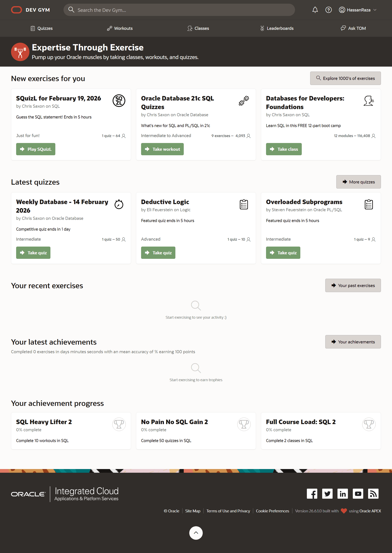Click the Facebook icon in footer
This screenshot has height=553, width=392.
pos(312,494)
